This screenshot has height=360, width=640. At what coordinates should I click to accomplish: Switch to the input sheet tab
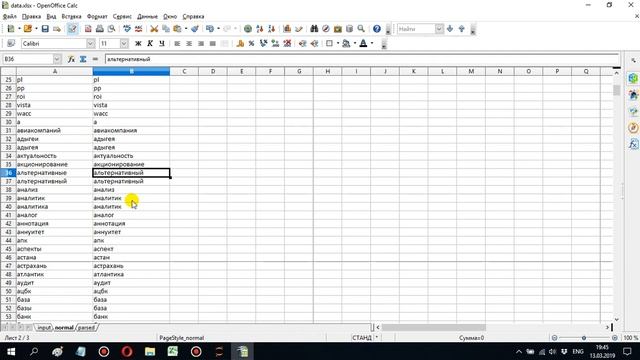click(44, 328)
